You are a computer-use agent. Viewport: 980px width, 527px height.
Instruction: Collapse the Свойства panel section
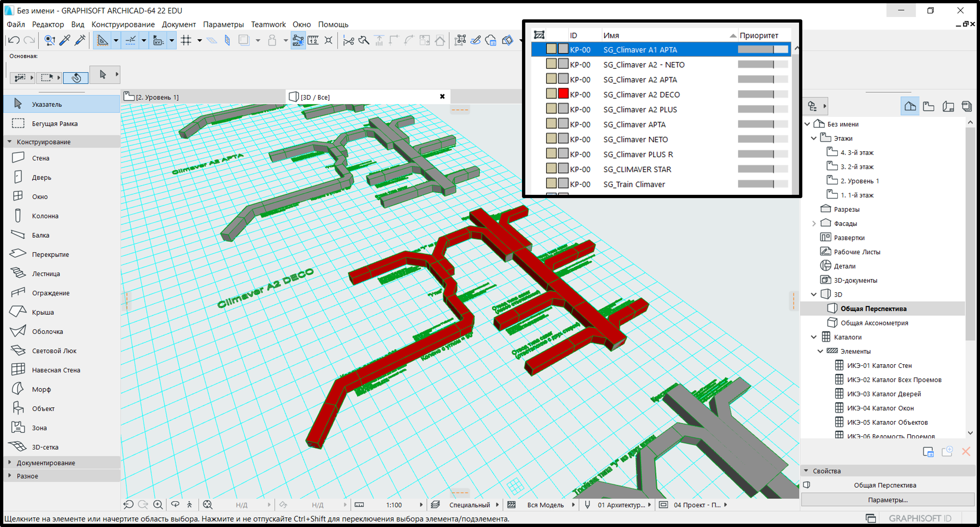[x=806, y=471]
